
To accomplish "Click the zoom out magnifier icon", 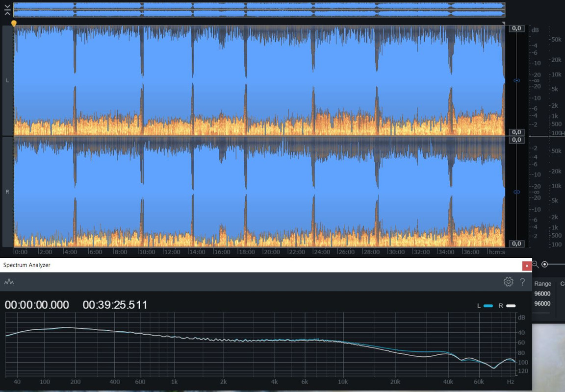I will tap(536, 265).
